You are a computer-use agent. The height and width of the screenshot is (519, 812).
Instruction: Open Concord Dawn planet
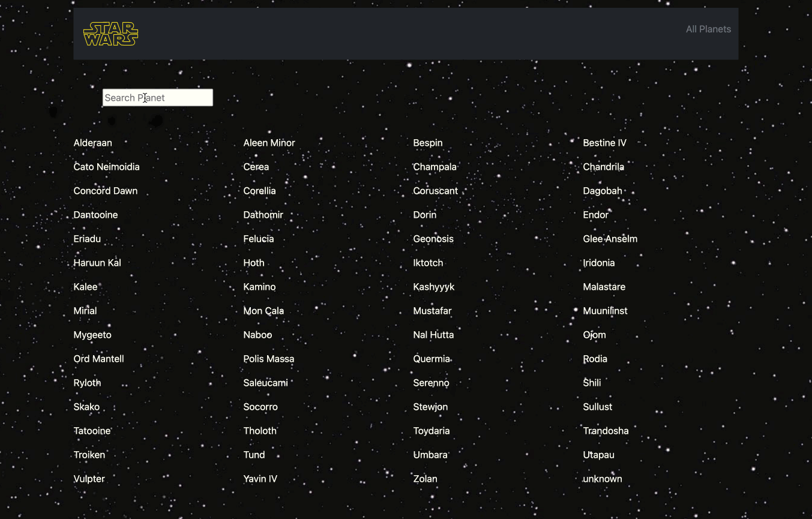106,191
